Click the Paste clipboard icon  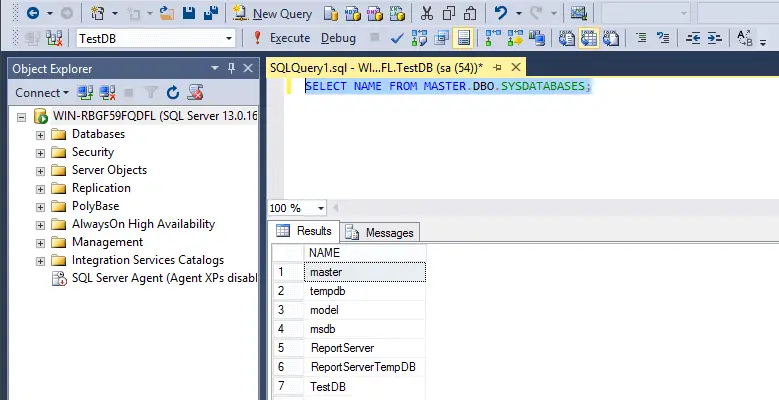click(470, 13)
